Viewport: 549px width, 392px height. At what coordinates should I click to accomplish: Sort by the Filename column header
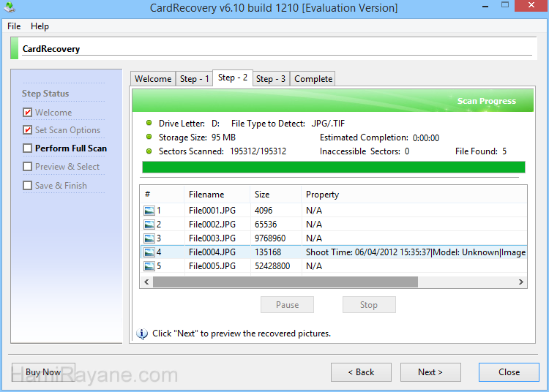click(217, 195)
